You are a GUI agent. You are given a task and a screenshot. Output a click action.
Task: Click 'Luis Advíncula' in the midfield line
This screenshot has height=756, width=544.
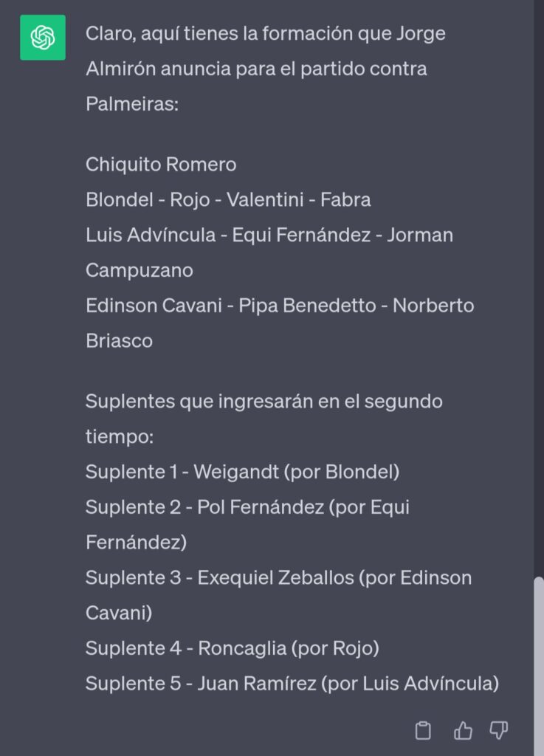click(151, 236)
